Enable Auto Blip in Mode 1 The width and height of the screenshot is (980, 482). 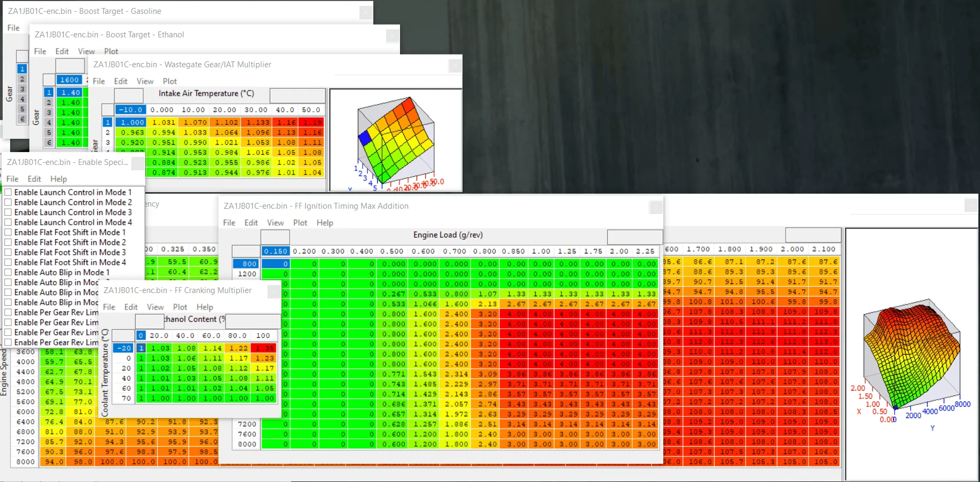pyautogui.click(x=8, y=272)
